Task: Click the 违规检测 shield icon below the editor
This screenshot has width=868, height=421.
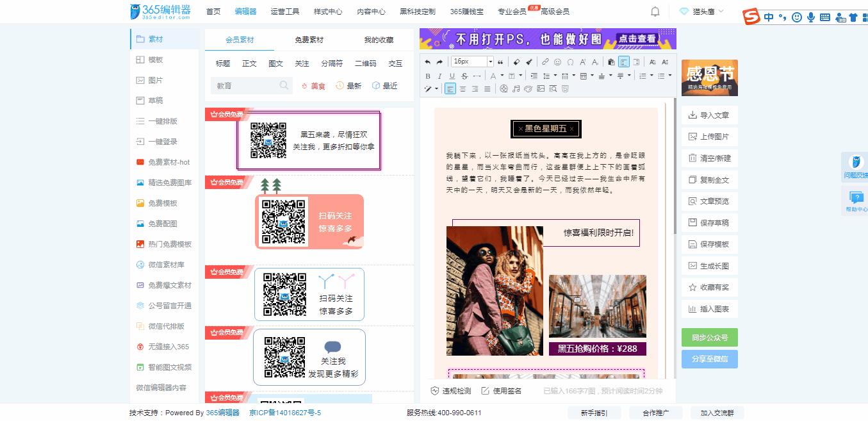Action: pos(435,390)
